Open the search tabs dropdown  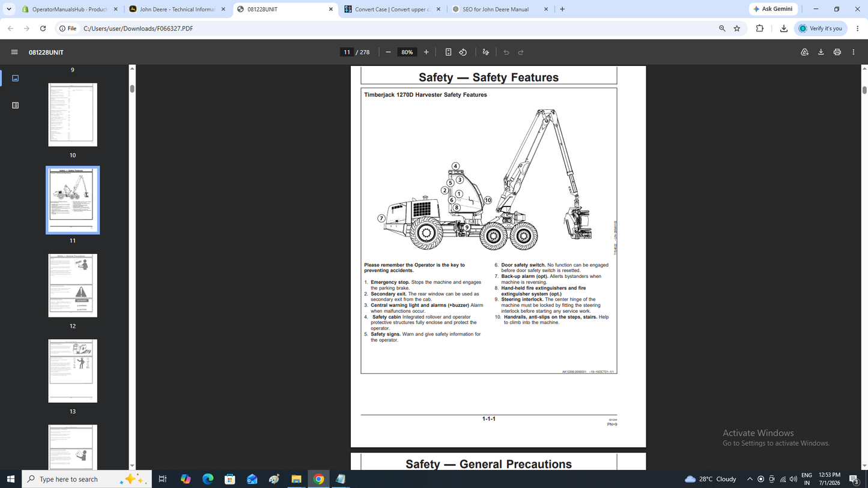pyautogui.click(x=8, y=9)
